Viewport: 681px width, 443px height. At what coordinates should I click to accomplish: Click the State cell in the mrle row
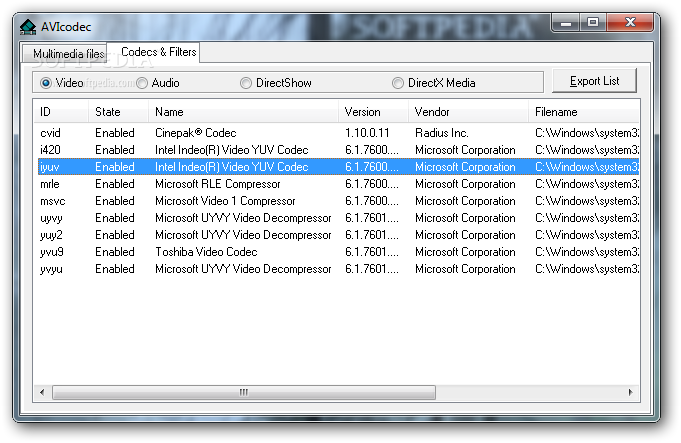tap(115, 184)
